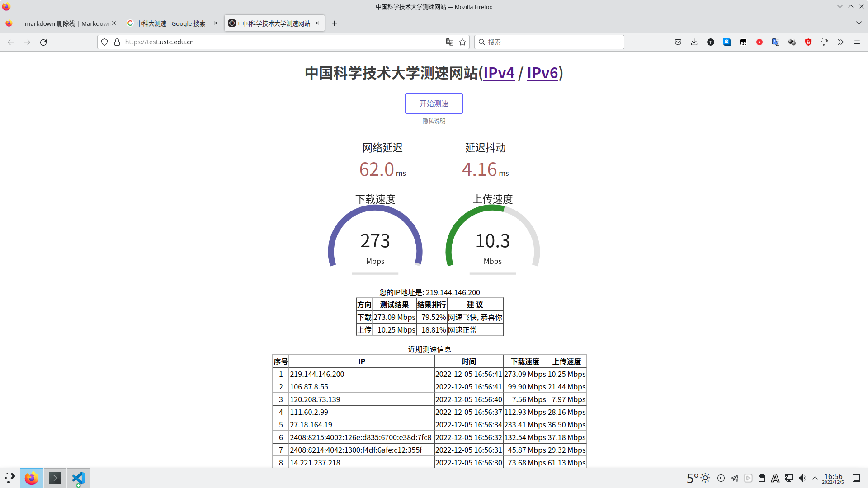Reload the current page
The image size is (868, 488).
[x=43, y=42]
